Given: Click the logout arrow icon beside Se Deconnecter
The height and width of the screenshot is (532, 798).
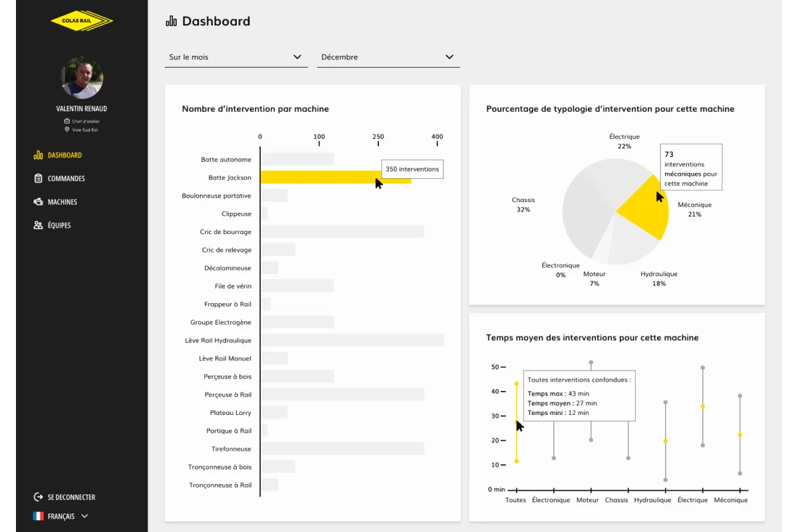Looking at the screenshot, I should click(x=39, y=497).
